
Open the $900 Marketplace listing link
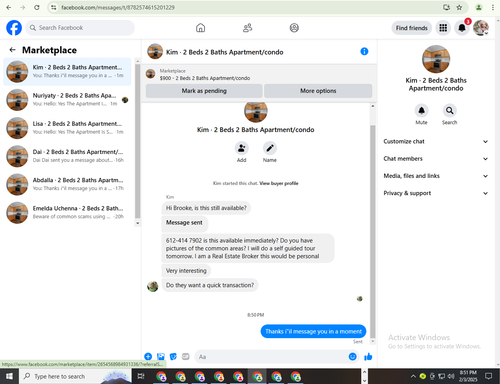205,78
